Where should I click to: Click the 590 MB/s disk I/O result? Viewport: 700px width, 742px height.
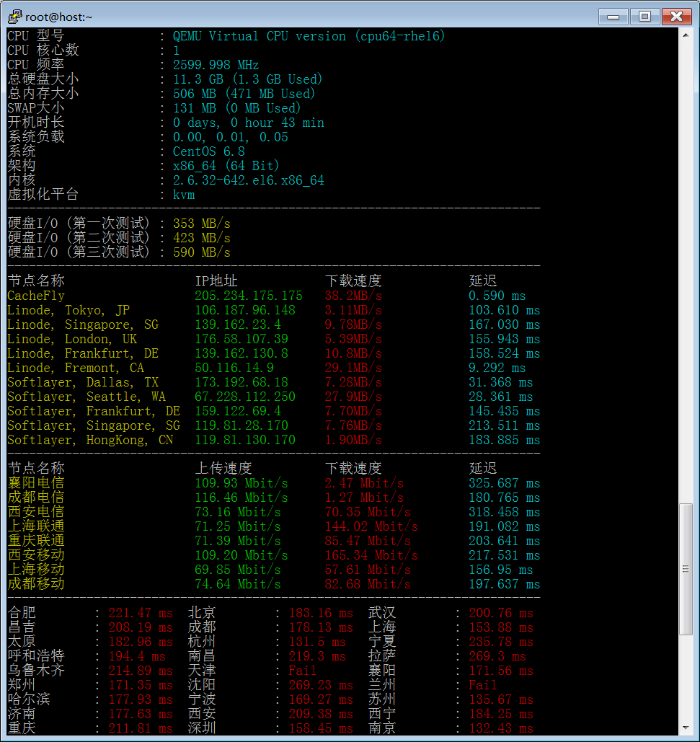click(x=201, y=252)
